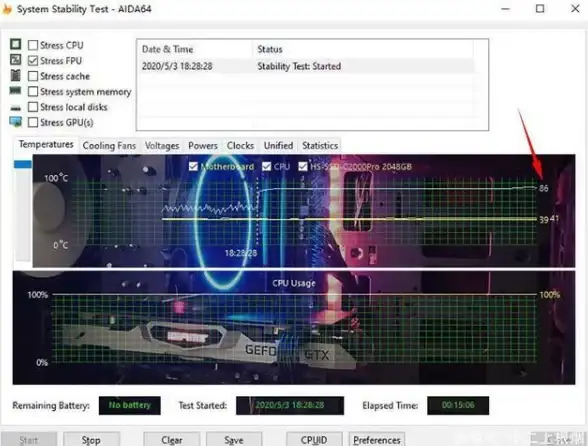
Task: Open the Clocks tab
Action: point(240,146)
